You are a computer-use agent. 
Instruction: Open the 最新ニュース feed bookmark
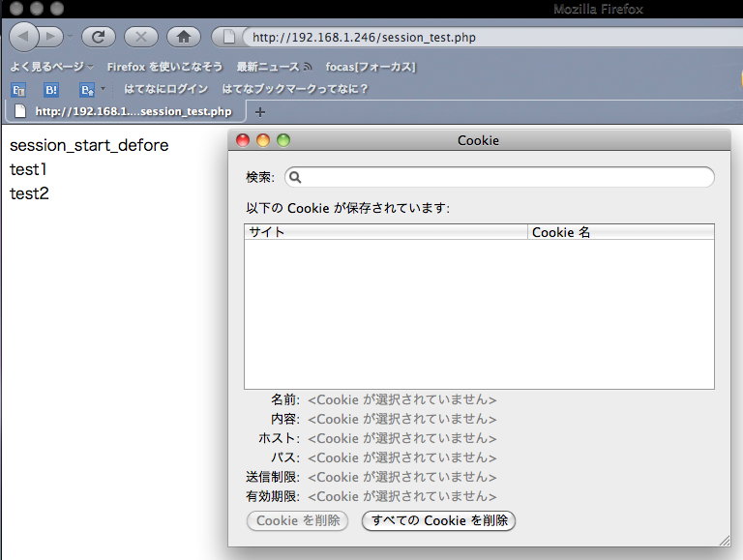pyautogui.click(x=274, y=67)
